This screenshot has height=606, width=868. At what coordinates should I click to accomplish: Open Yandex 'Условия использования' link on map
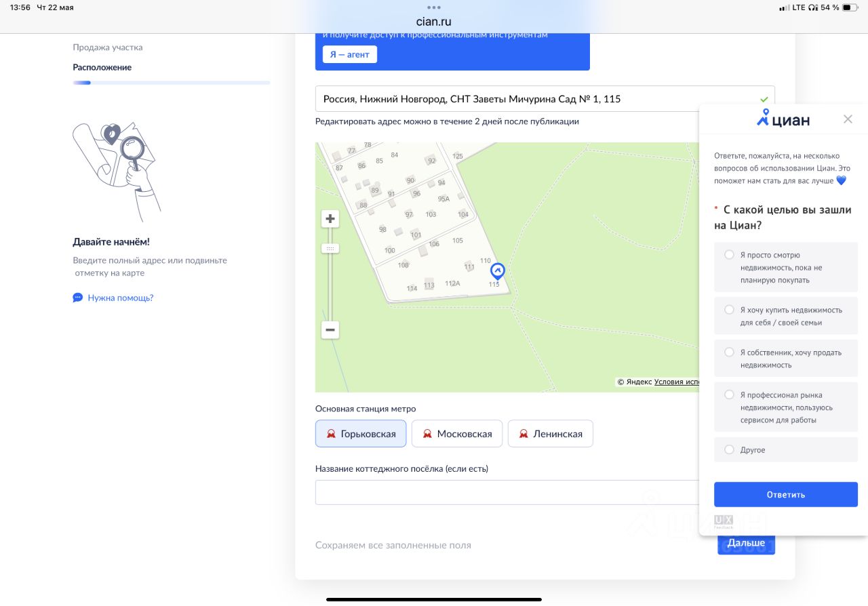tap(676, 382)
